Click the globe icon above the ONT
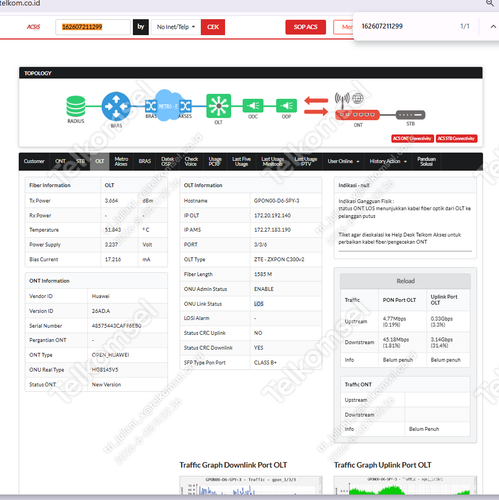 coord(358,98)
